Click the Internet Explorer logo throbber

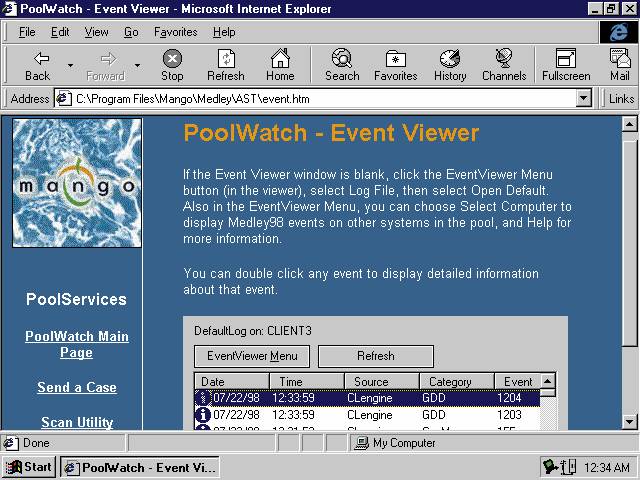tap(619, 32)
